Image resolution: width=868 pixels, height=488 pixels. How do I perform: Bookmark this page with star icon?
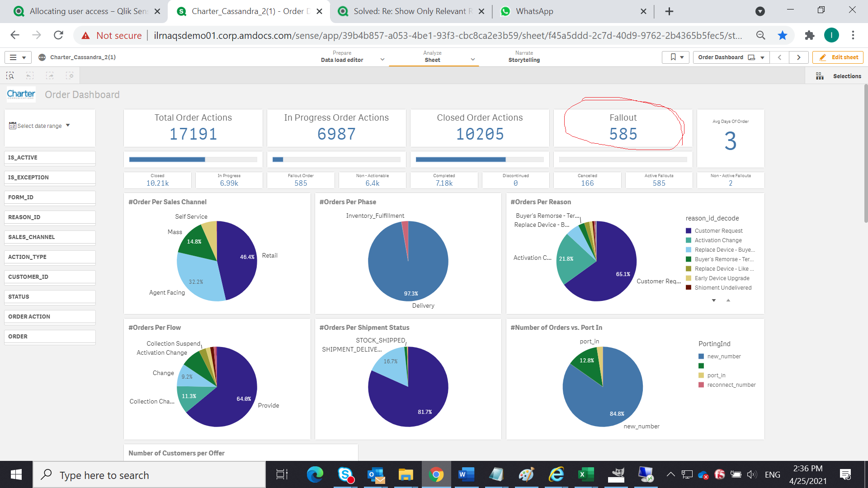[783, 35]
